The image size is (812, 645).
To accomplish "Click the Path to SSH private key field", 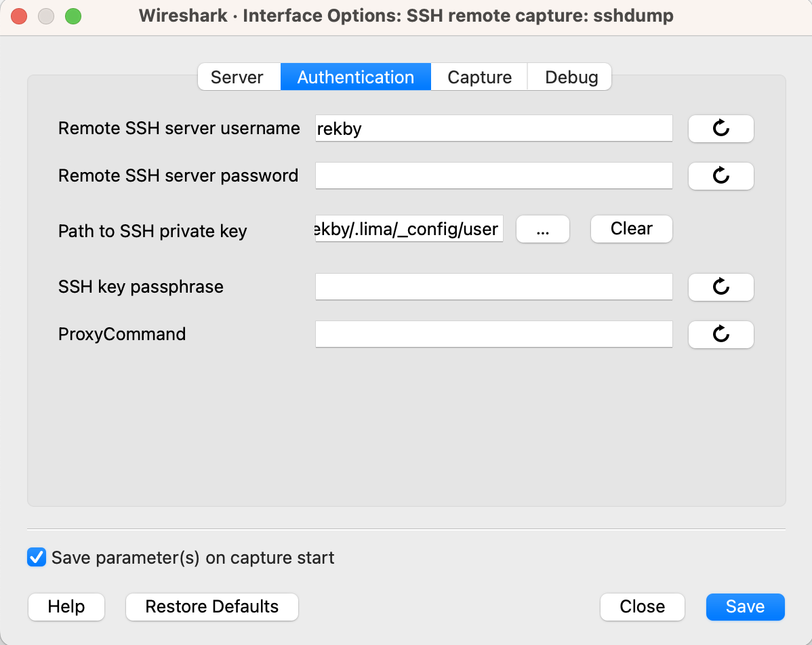I will coord(409,229).
